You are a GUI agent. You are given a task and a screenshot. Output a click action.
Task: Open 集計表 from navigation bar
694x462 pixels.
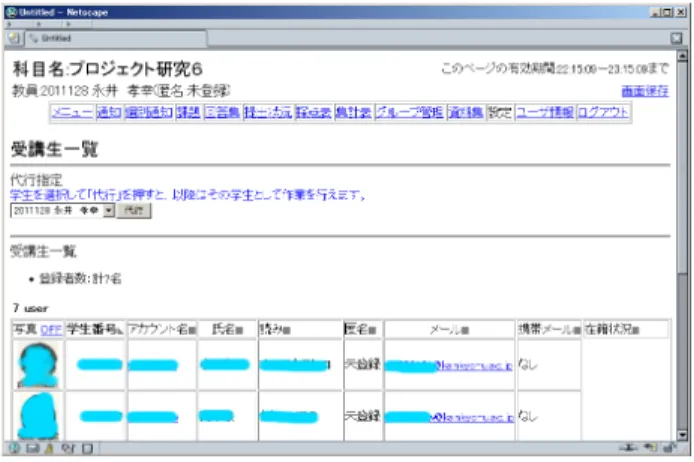click(x=353, y=112)
